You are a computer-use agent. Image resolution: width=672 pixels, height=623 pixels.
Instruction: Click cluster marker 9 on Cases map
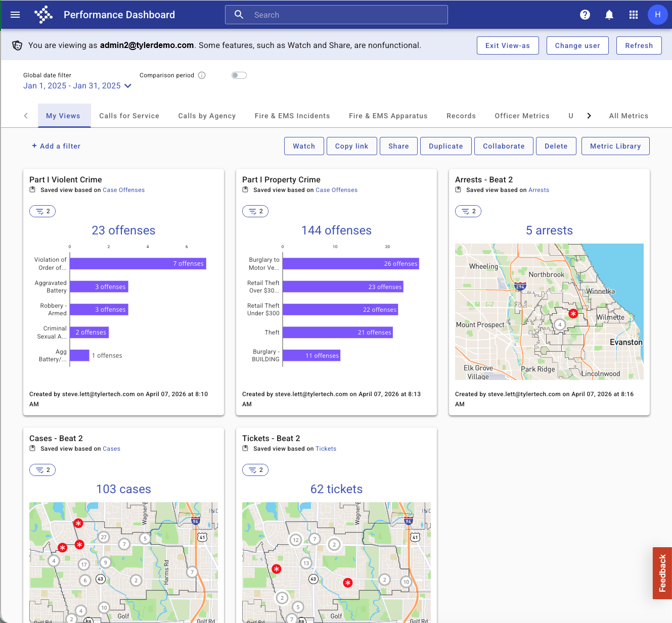coord(105,562)
